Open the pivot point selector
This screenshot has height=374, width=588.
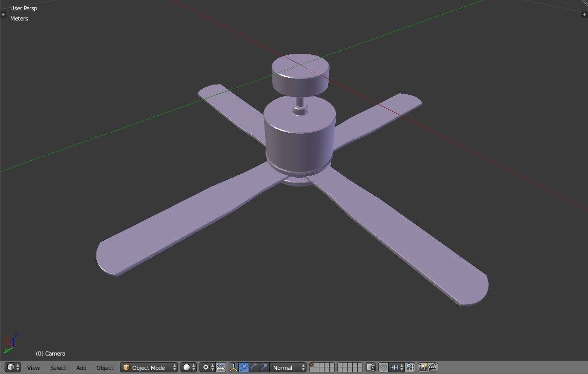tap(208, 367)
